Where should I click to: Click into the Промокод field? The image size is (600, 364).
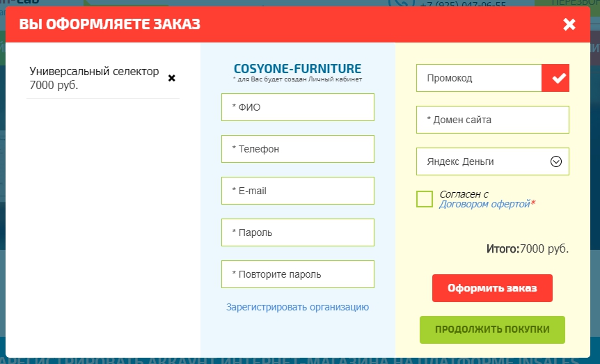(479, 78)
